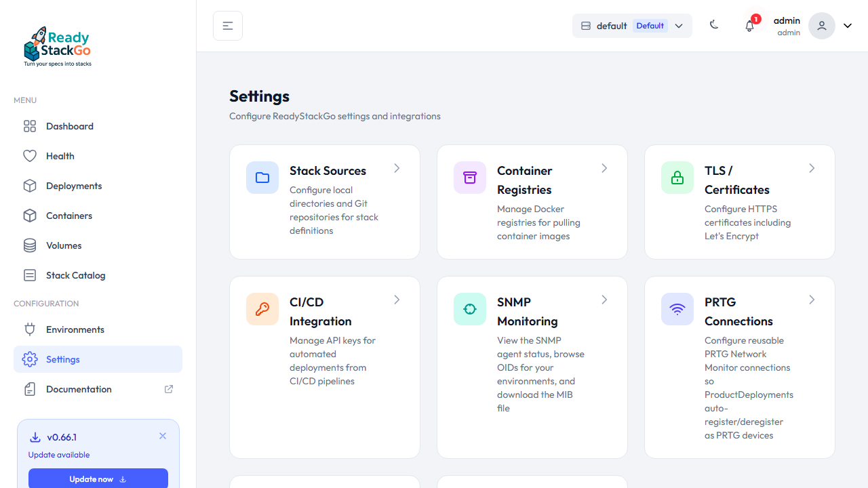The height and width of the screenshot is (488, 868).
Task: Click the admin user avatar
Action: pyautogui.click(x=822, y=26)
